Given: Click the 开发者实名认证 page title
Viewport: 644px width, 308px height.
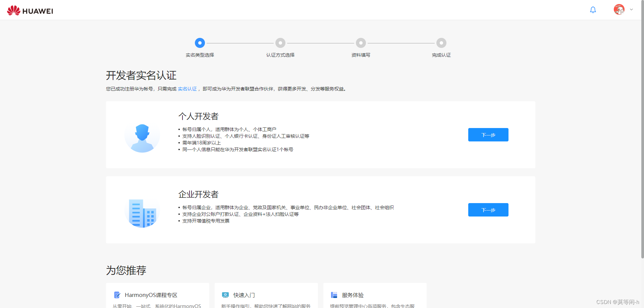Looking at the screenshot, I should tap(141, 75).
